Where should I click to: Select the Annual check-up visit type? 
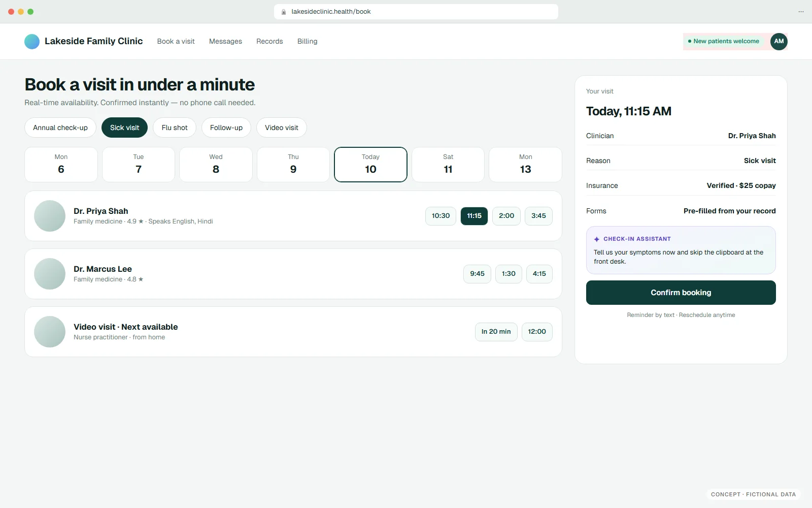[60, 128]
